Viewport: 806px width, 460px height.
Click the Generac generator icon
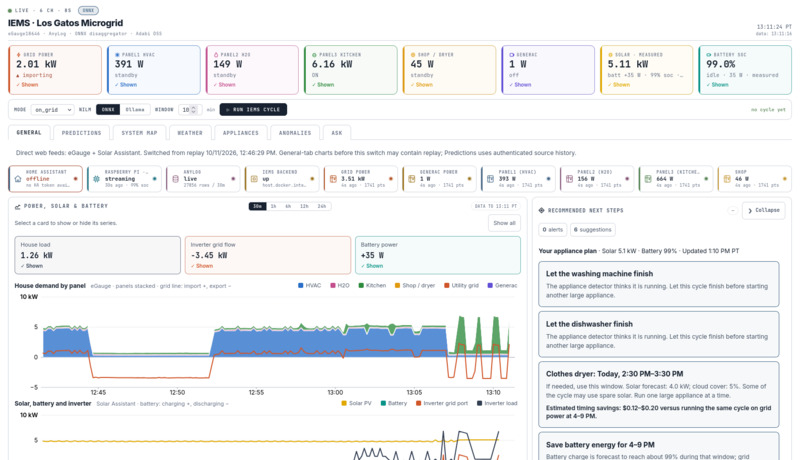(x=511, y=54)
